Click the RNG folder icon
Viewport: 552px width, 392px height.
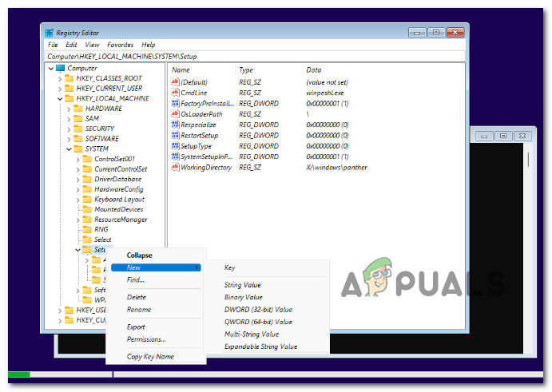pyautogui.click(x=87, y=229)
